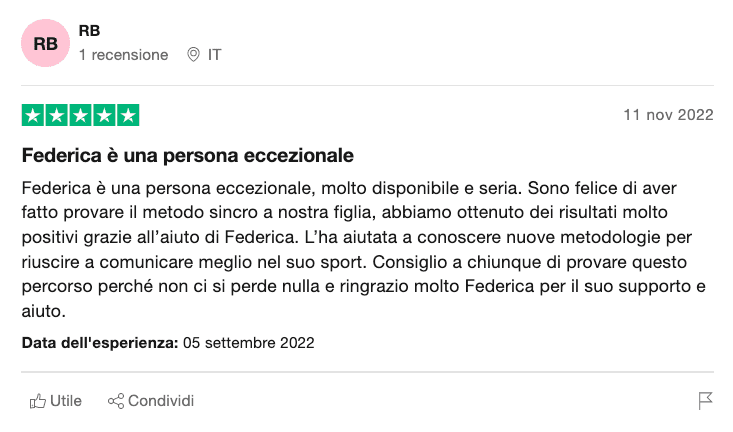
Task: Click the Condividi button label
Action: pos(161,401)
